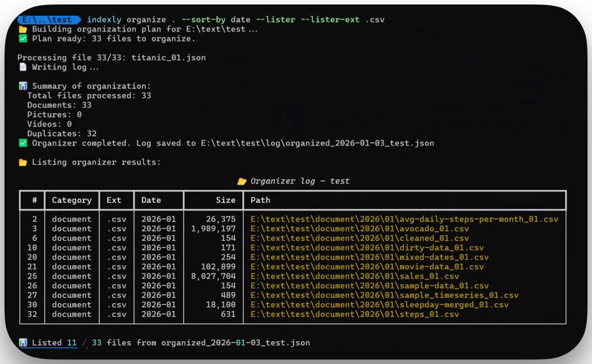Open the avocado_01.csv file path
This screenshot has height=364, width=592.
(359, 228)
